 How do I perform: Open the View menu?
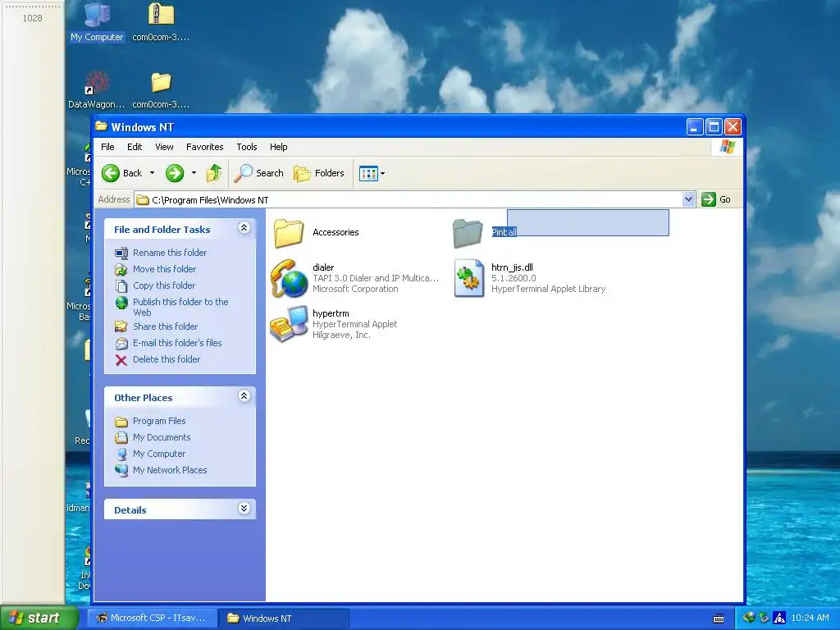coord(164,147)
